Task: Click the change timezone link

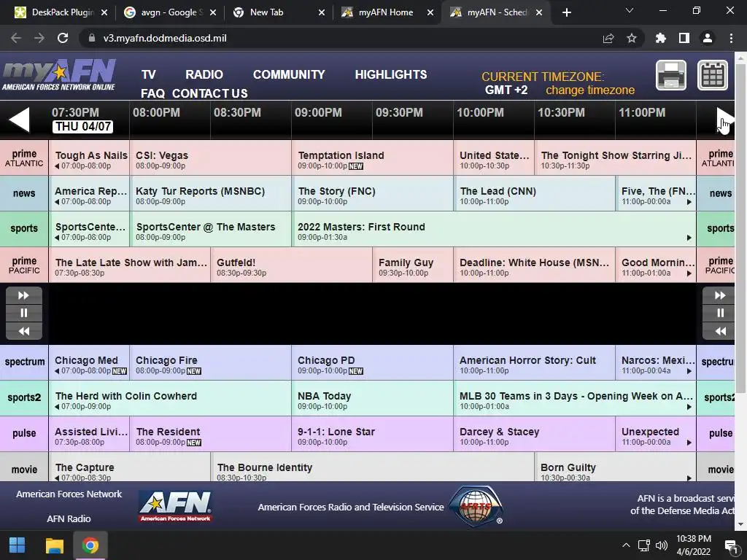Action: click(589, 90)
